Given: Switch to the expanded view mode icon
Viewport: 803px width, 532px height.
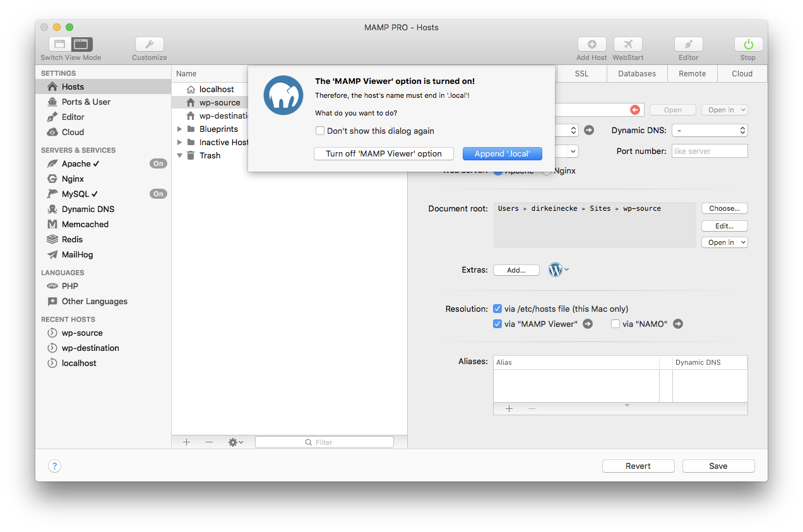Looking at the screenshot, I should tap(81, 44).
